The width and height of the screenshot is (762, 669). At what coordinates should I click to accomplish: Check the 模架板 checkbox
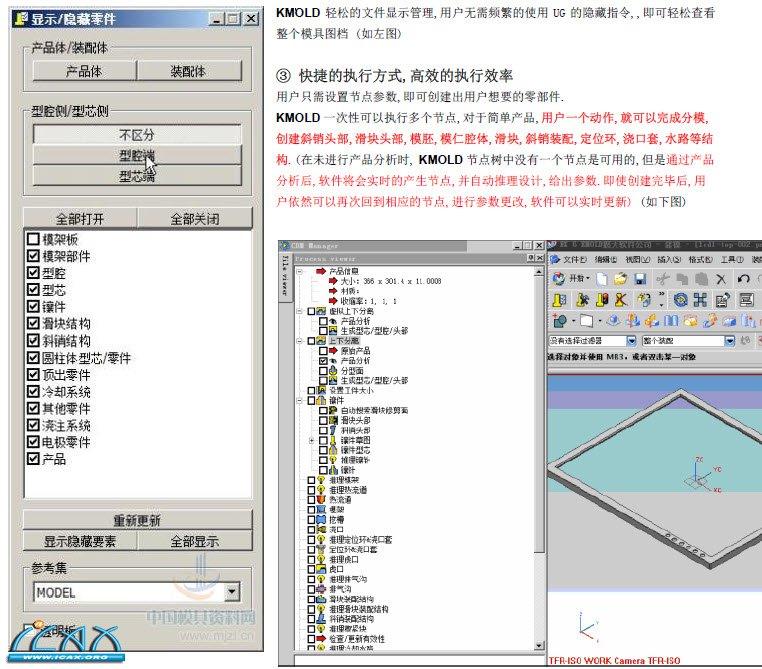(33, 239)
